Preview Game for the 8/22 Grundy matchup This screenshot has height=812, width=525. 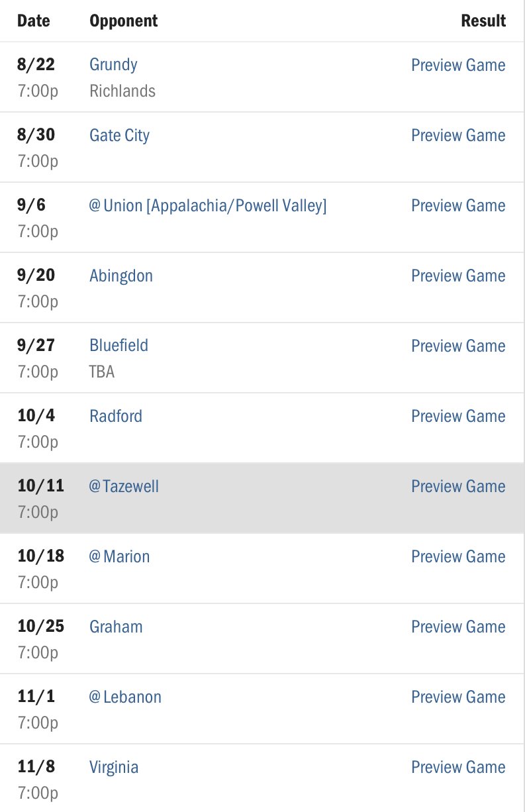pos(458,65)
